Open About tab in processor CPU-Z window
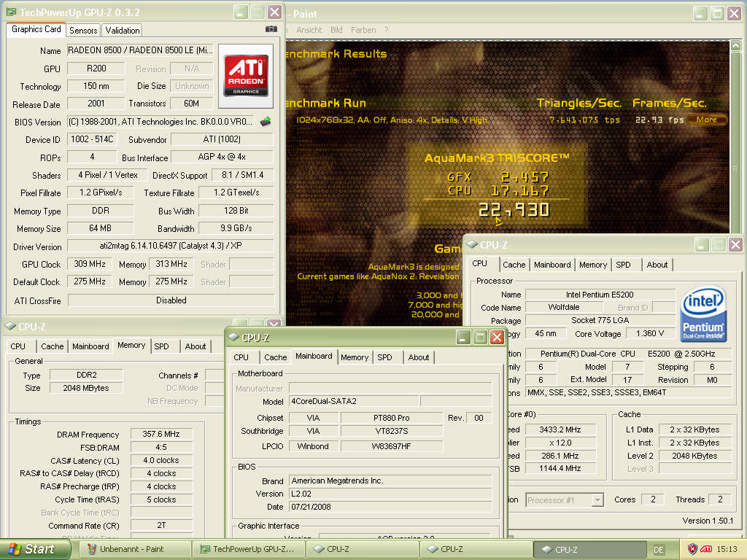This screenshot has width=747, height=560. (x=657, y=265)
